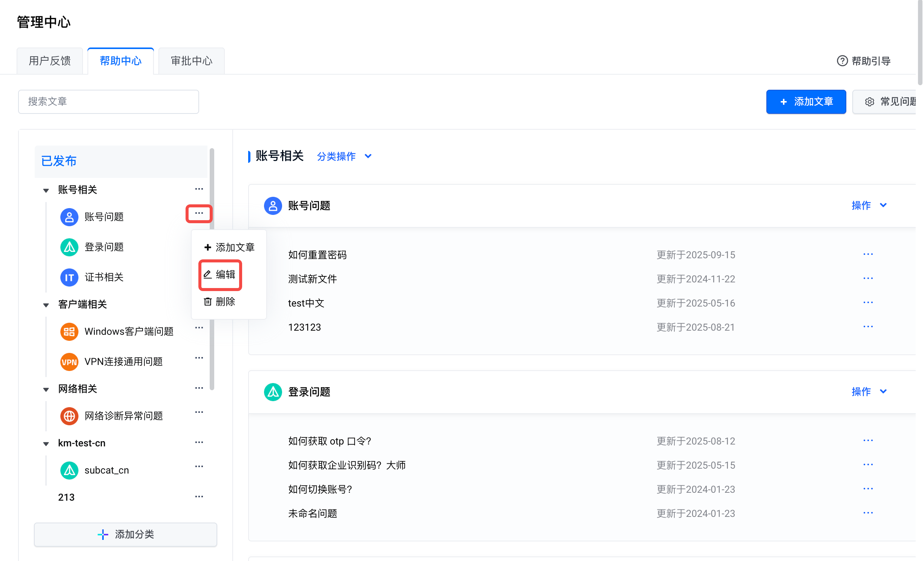Click the orange VPN icon in sidebar

click(x=69, y=362)
